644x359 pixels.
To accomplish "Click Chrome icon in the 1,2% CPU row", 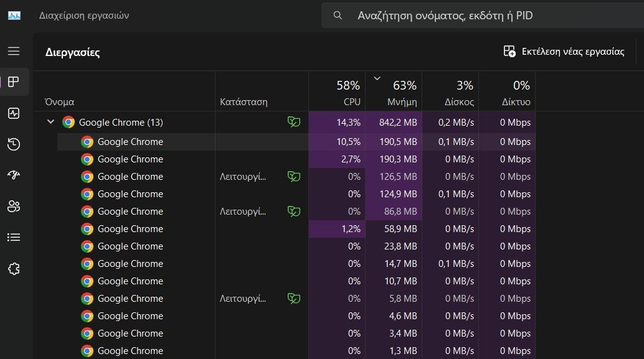I will coord(87,229).
